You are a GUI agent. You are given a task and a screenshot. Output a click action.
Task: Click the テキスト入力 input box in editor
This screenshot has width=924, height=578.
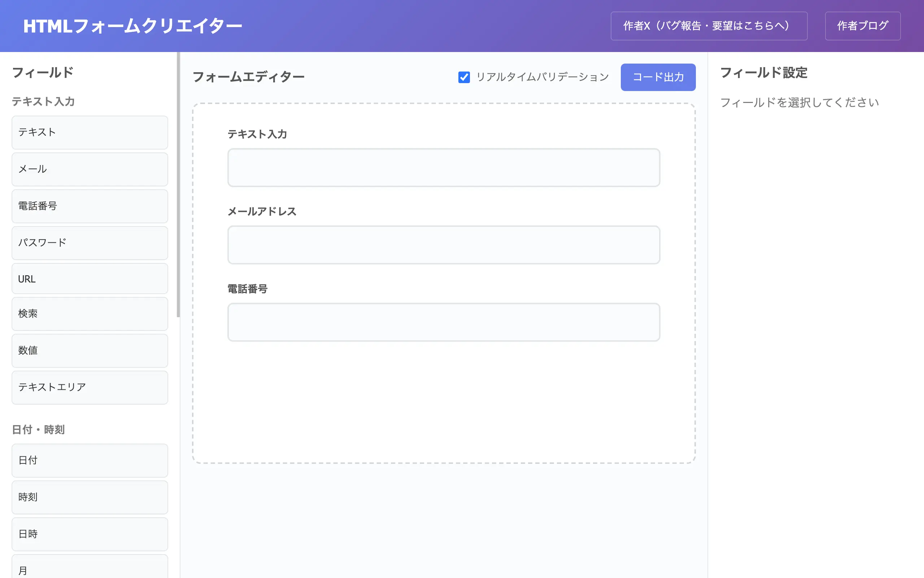pos(444,167)
